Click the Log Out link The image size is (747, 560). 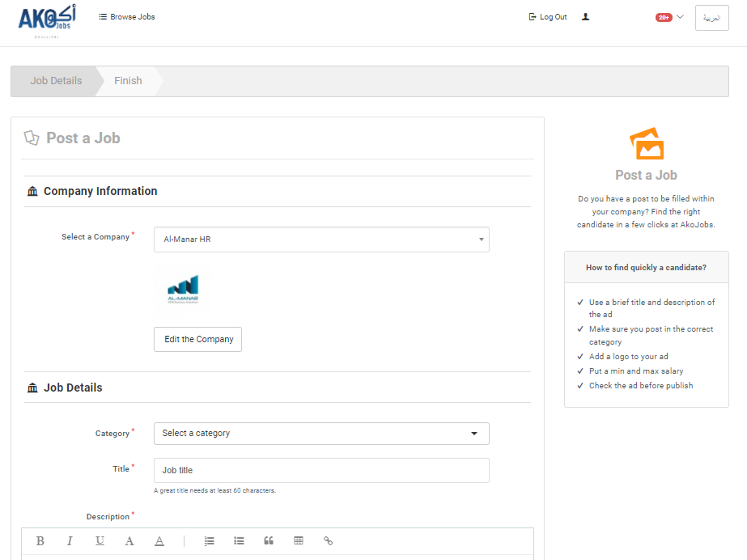click(548, 17)
